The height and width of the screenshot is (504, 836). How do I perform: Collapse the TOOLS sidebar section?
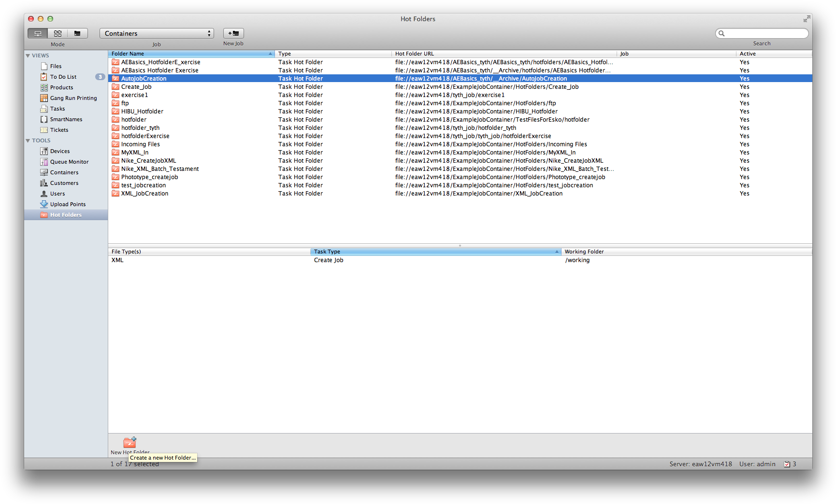tap(28, 140)
